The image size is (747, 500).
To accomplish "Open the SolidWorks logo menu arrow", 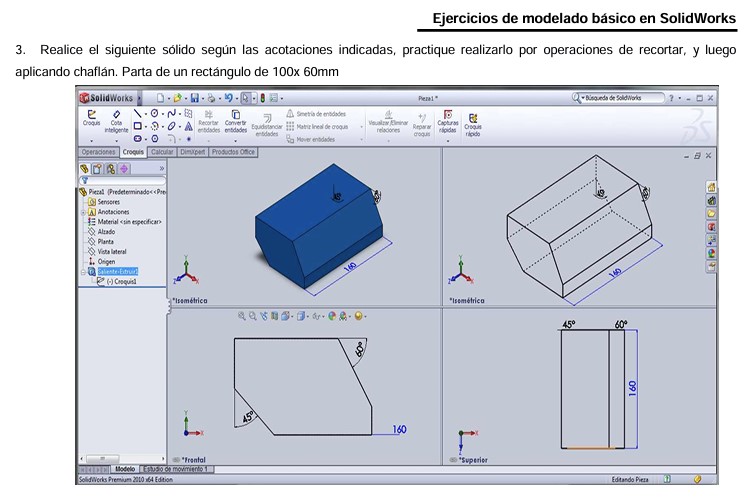I will [x=140, y=98].
